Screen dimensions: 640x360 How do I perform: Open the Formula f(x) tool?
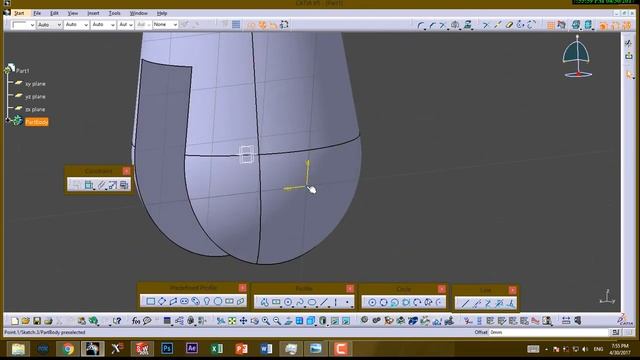pos(136,321)
